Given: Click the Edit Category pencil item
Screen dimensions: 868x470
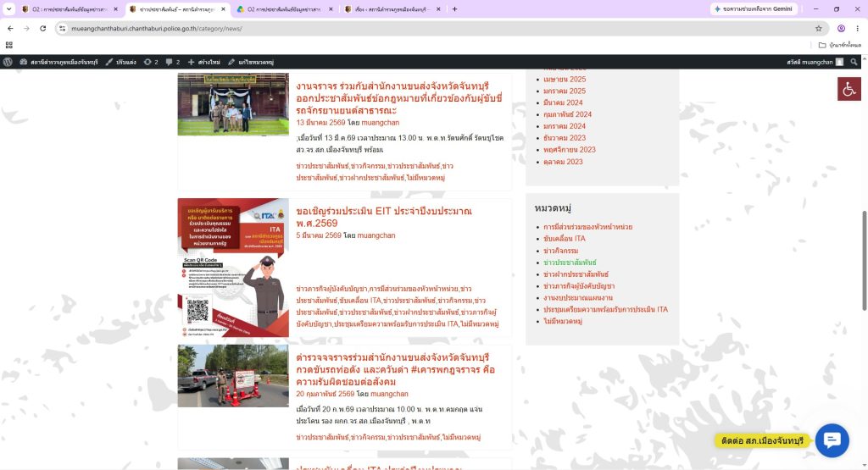Looking at the screenshot, I should point(251,62).
